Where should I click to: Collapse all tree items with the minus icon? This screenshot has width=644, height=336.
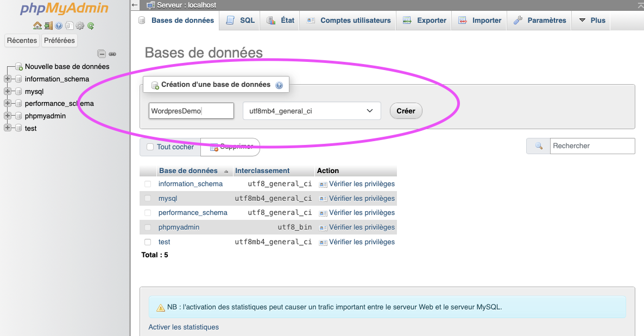click(x=101, y=54)
